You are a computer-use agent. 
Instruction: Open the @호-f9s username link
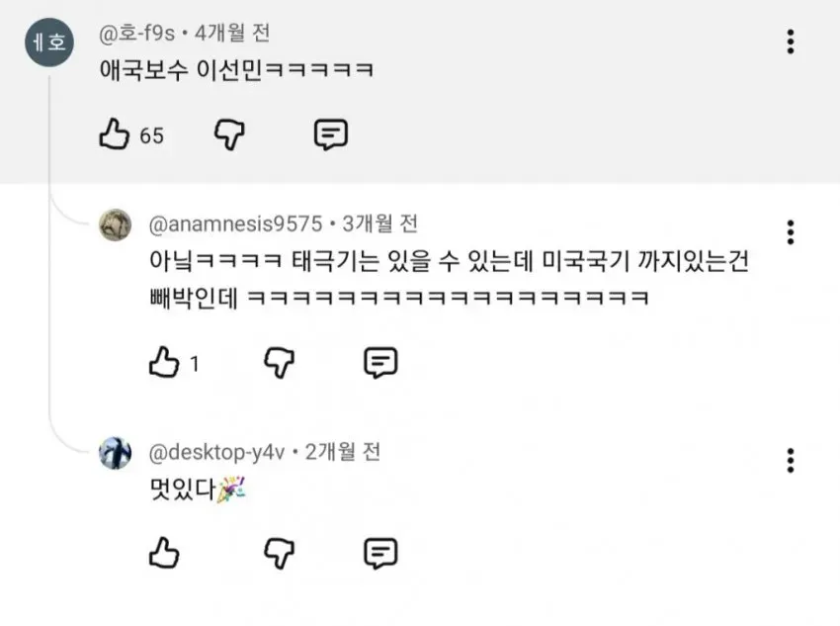click(137, 34)
